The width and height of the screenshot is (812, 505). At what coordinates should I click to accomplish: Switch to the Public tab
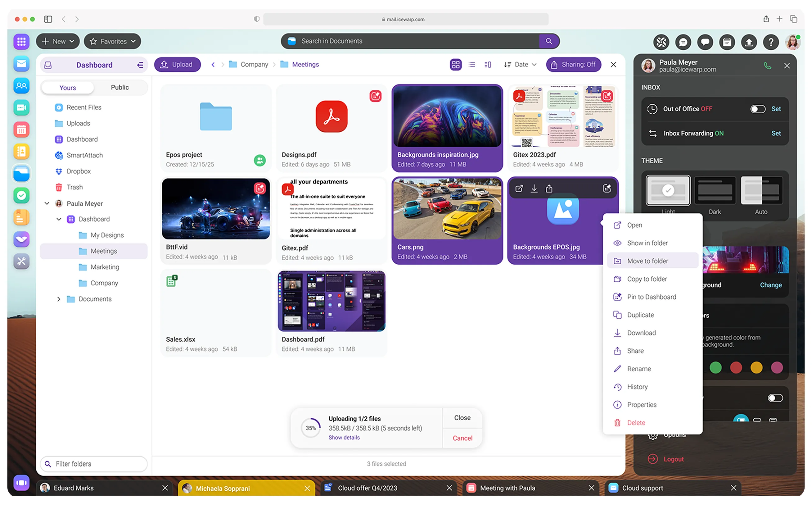120,88
